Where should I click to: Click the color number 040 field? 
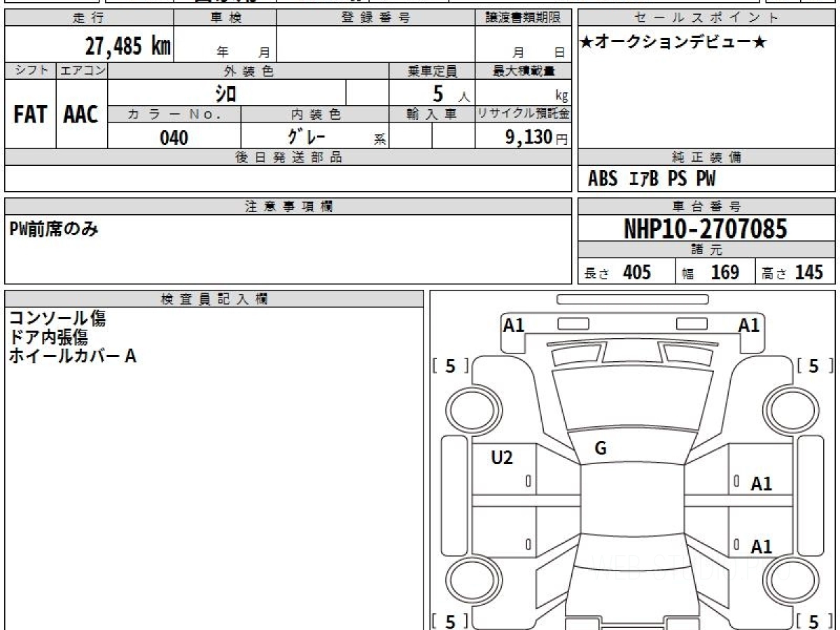pyautogui.click(x=174, y=138)
